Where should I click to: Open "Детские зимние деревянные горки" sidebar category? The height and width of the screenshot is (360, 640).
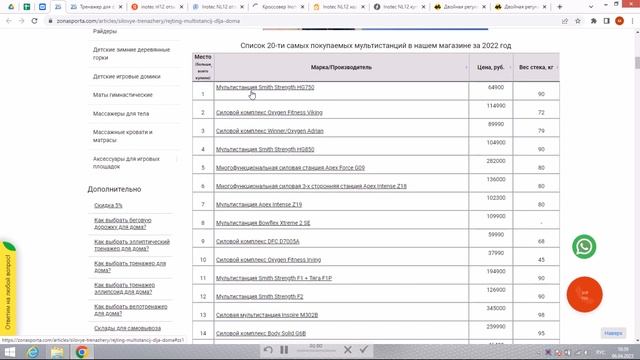point(131,53)
